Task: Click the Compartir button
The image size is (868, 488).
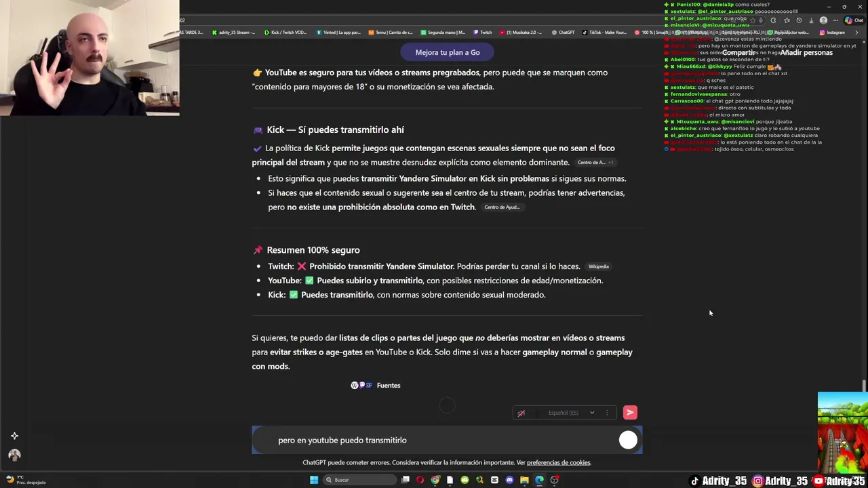Action: click(738, 52)
